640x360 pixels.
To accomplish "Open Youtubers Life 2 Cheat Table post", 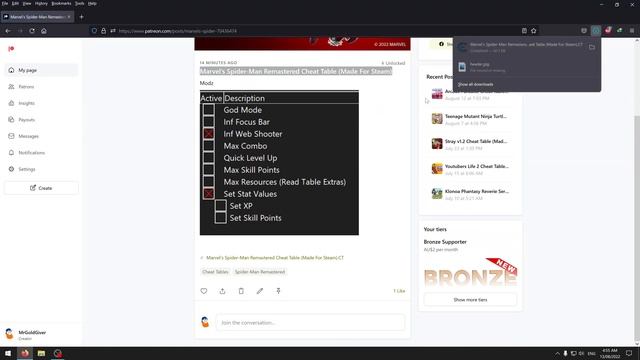I will pos(476,166).
